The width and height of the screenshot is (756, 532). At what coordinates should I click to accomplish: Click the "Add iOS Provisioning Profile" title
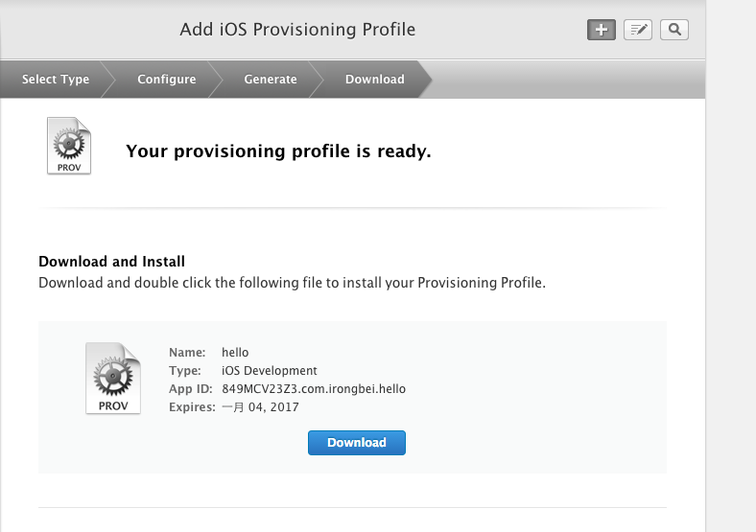(x=297, y=30)
